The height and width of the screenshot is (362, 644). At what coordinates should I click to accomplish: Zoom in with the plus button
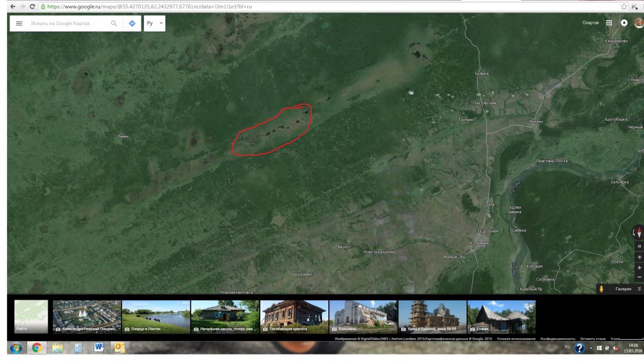639,268
